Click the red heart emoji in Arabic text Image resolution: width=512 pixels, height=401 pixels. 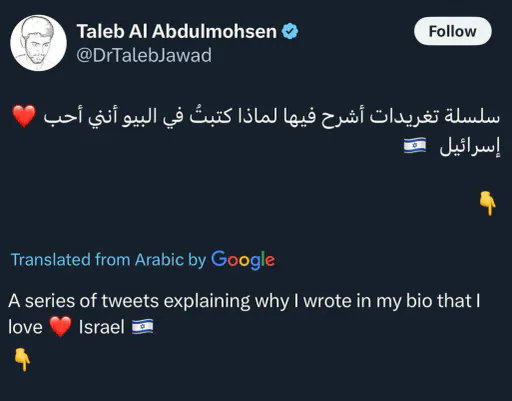click(24, 116)
